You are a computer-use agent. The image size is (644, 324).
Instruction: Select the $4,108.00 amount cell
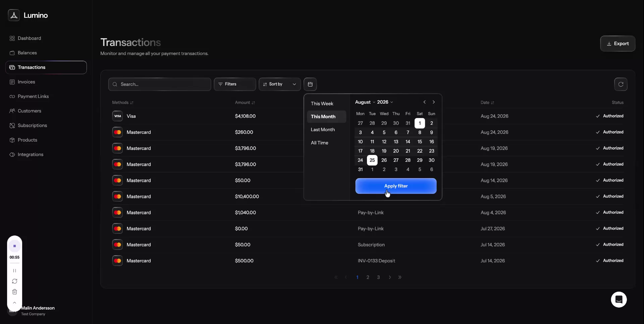[245, 116]
